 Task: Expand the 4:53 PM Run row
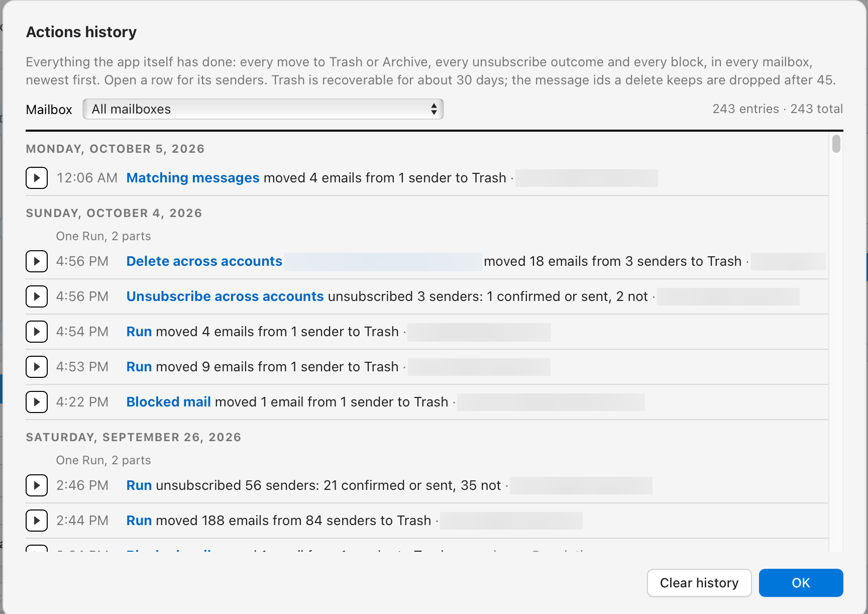coord(37,367)
